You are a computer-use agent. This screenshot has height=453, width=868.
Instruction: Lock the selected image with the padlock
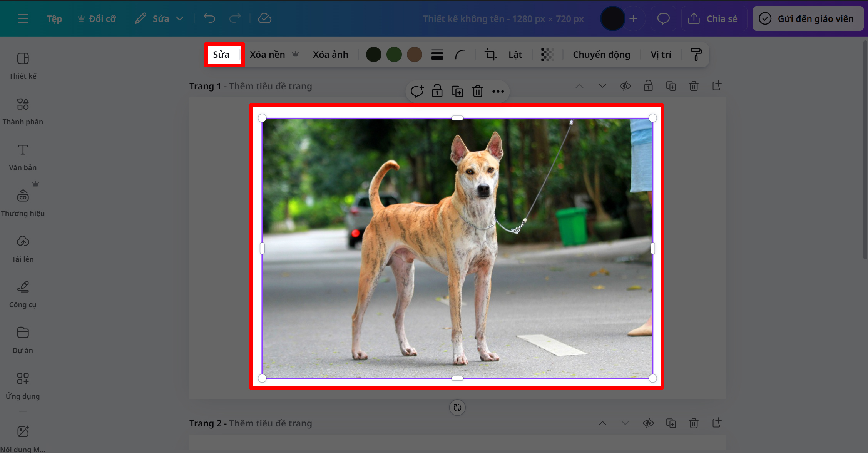pyautogui.click(x=437, y=91)
